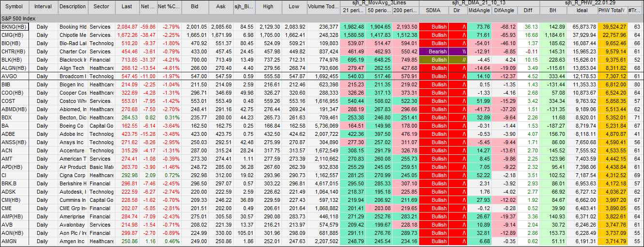Click the ADBE symbol cell

pyautogui.click(x=15, y=134)
